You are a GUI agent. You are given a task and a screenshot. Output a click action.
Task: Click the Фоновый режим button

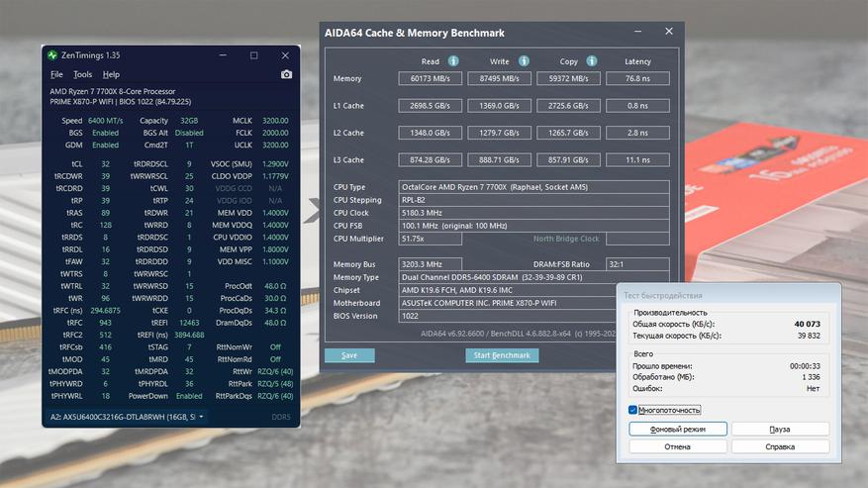click(678, 429)
